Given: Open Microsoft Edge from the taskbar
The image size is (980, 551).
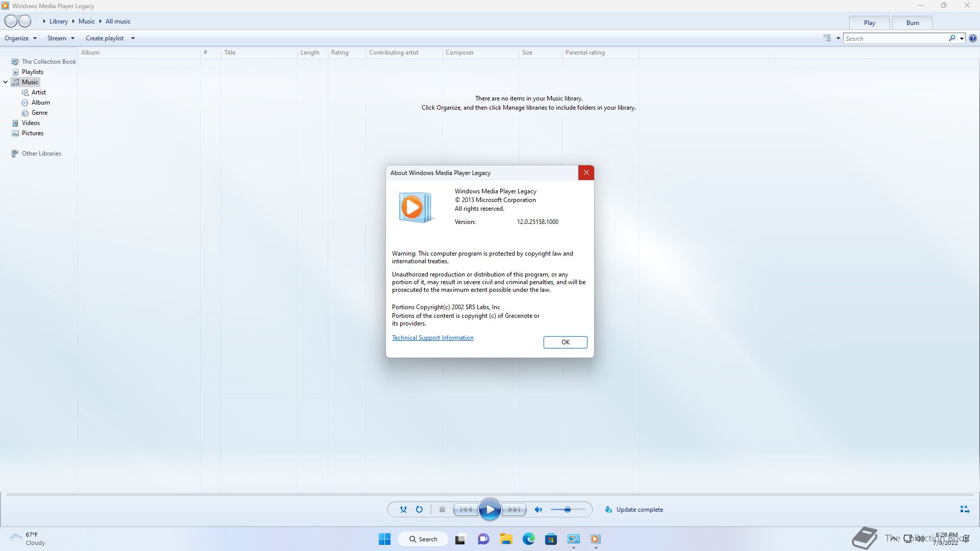Looking at the screenshot, I should (x=528, y=539).
